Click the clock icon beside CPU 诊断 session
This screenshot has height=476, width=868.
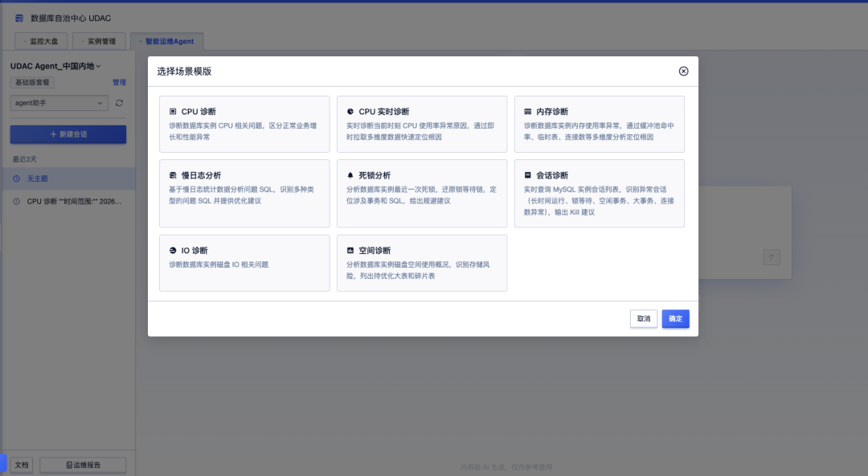pyautogui.click(x=17, y=201)
